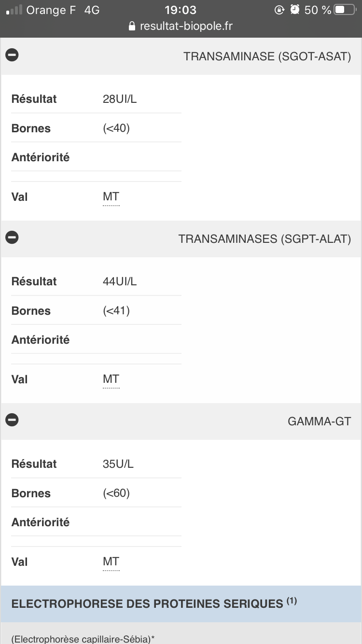Collapse the SGOT-ASAT section minus icon
This screenshot has width=362, height=644.
tap(12, 55)
